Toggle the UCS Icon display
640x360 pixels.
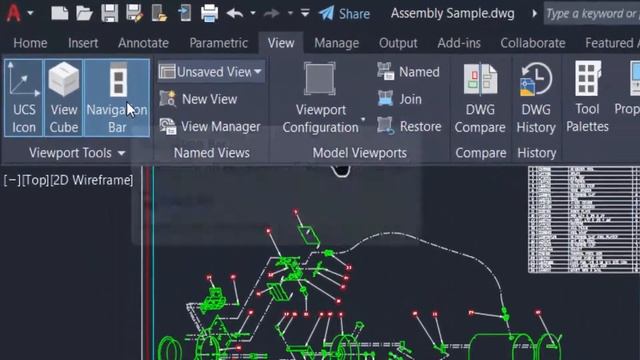24,98
